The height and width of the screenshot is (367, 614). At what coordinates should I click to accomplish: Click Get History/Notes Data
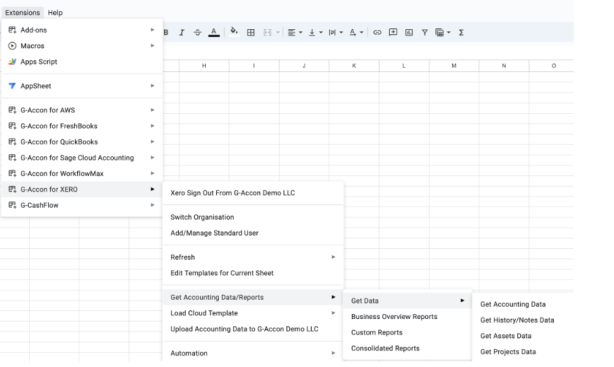pyautogui.click(x=517, y=320)
